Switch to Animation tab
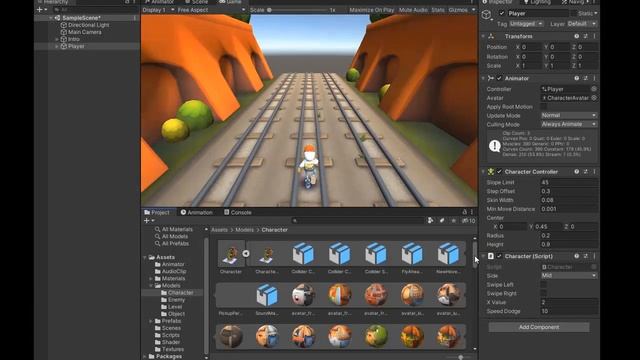The height and width of the screenshot is (360, 640). click(196, 212)
